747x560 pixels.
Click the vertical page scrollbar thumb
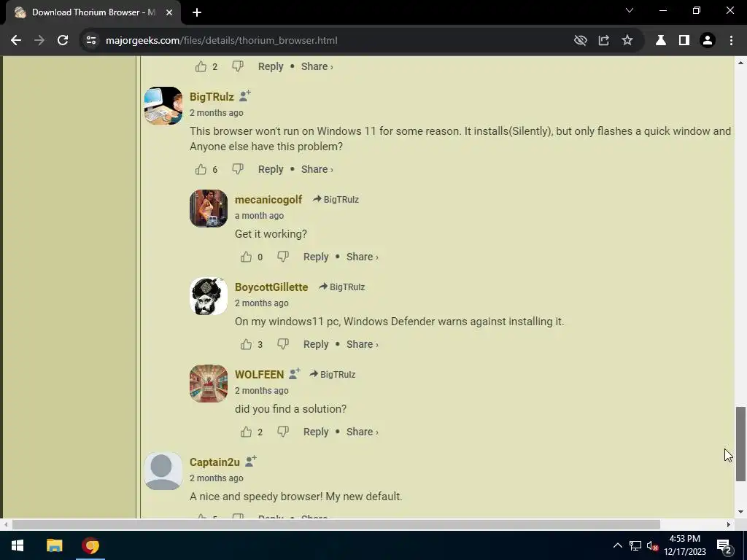click(740, 444)
